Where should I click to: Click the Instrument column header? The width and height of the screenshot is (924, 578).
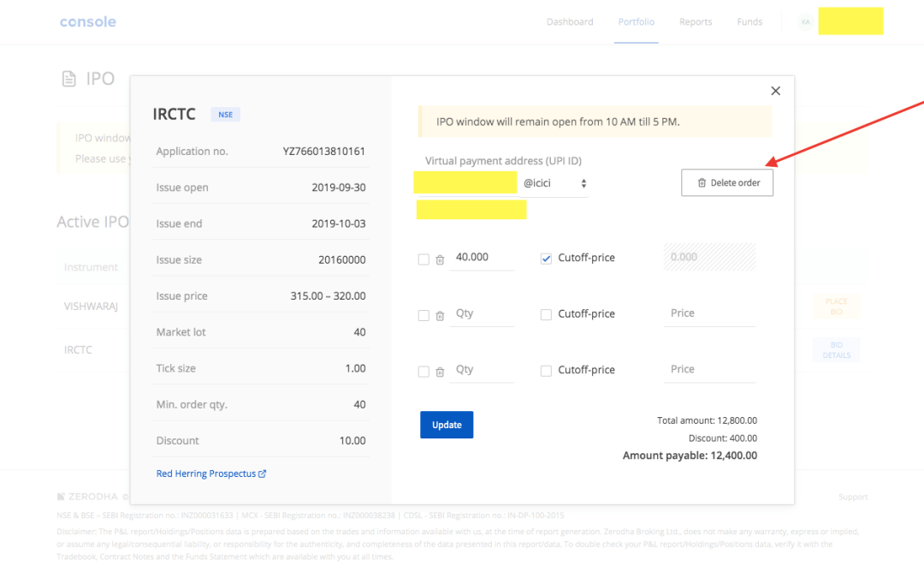pyautogui.click(x=91, y=267)
